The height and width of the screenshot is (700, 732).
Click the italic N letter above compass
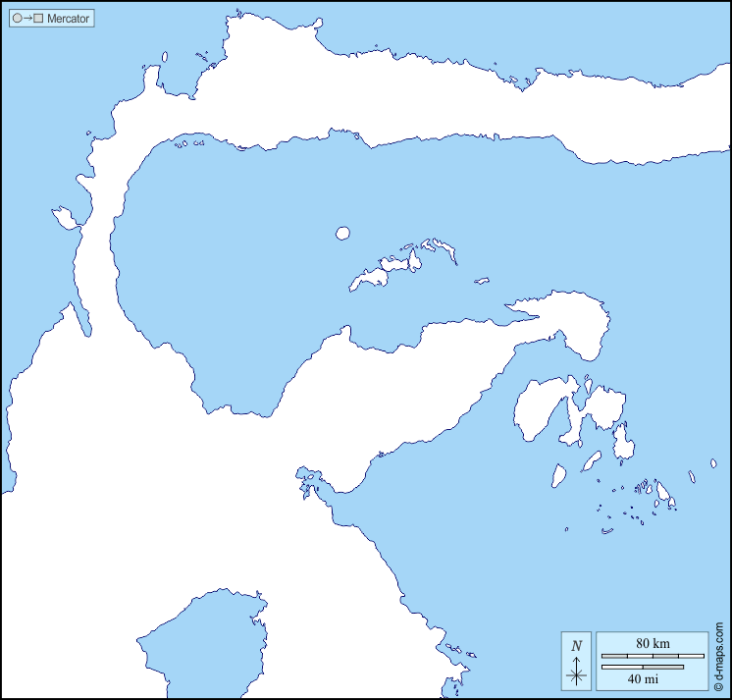577,646
